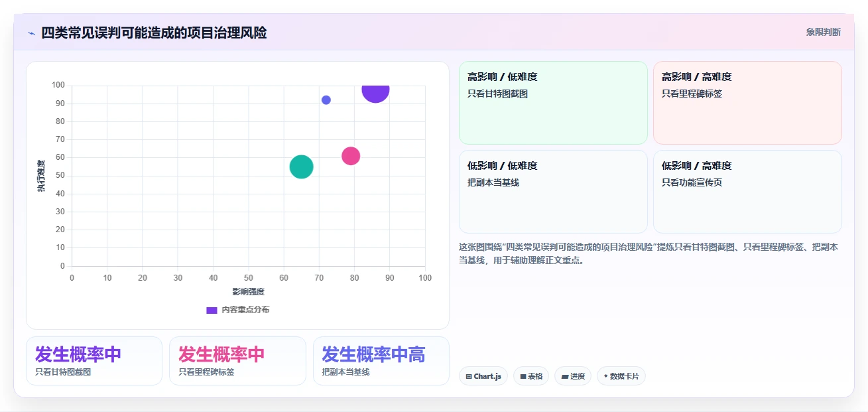
Task: Select the 数据卡片 tag chip
Action: 621,376
